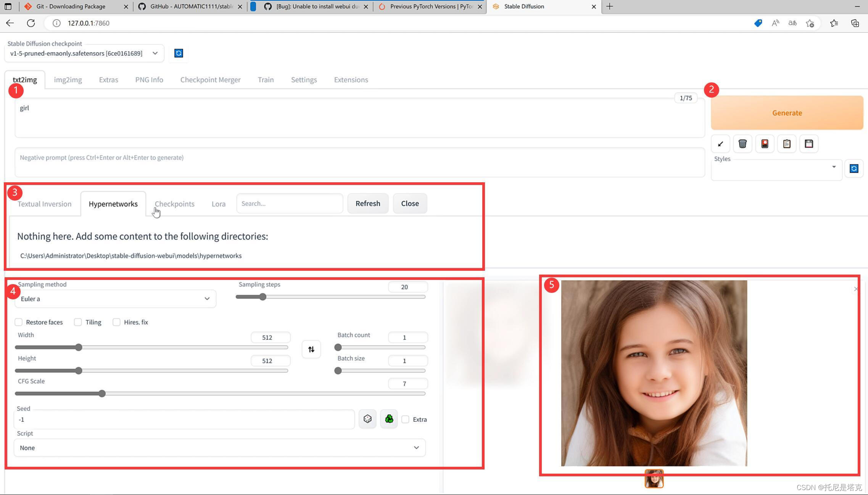Viewport: 868px width, 495px height.
Task: Refresh the Stable Diffusion checkpoint list icon
Action: pyautogui.click(x=179, y=53)
